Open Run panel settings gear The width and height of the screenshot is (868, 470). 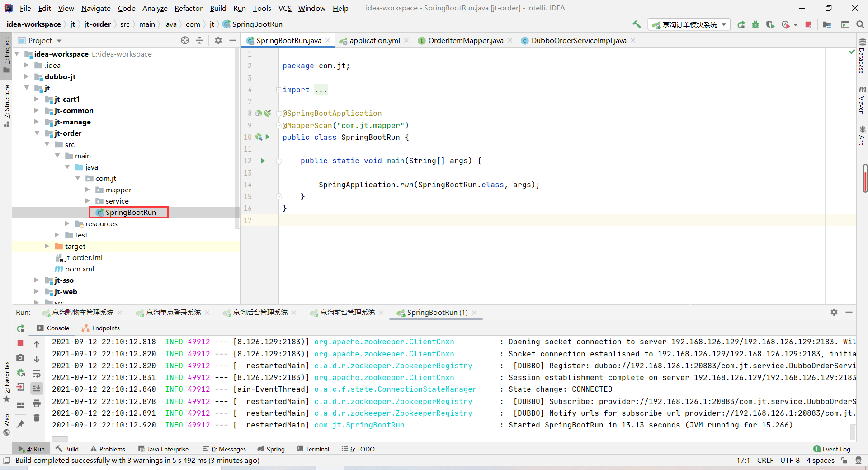[834, 312]
